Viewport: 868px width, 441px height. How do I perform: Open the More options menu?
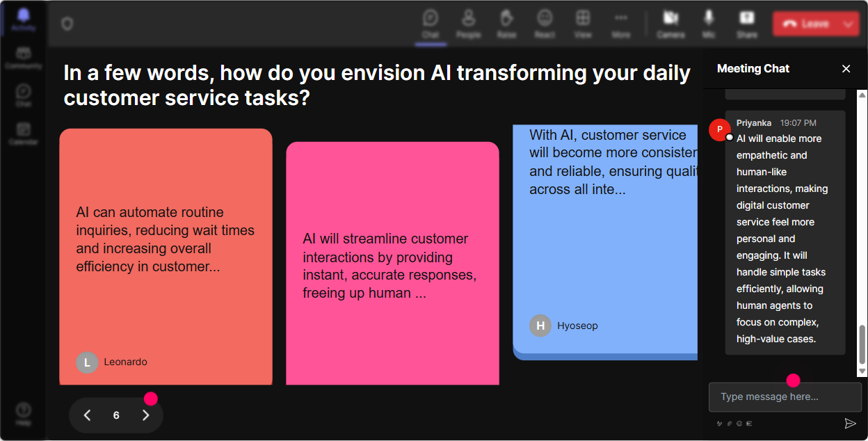621,24
